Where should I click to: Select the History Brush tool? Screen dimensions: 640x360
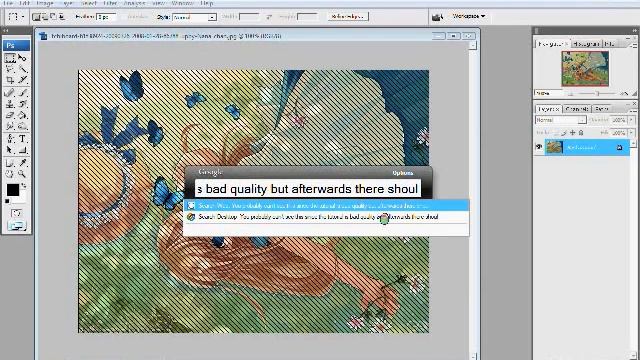(22, 104)
